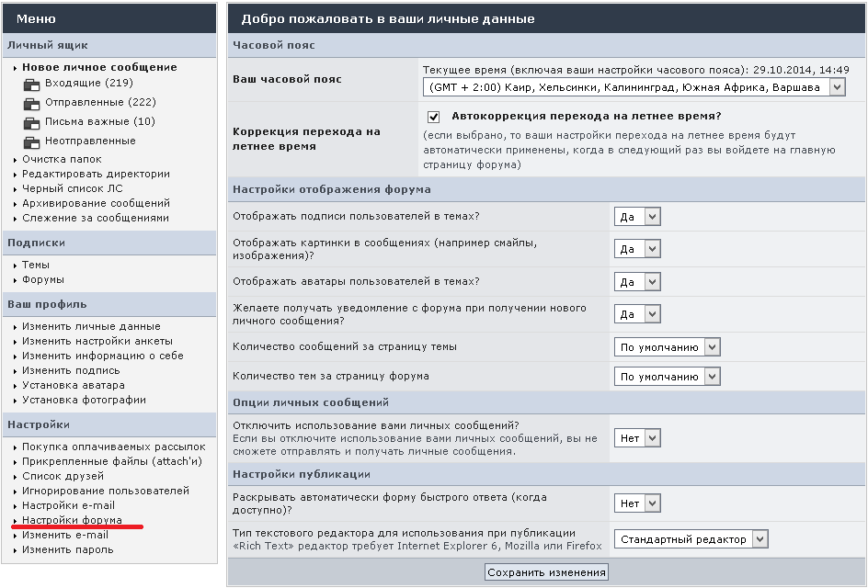Click the Письма важные folder icon
Screen dimensions: 868x588
tap(32, 122)
